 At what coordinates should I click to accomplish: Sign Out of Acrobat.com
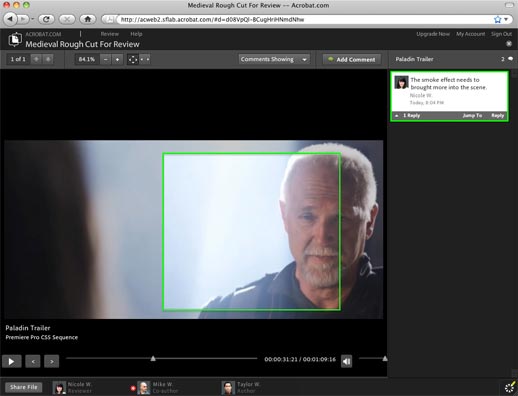501,34
